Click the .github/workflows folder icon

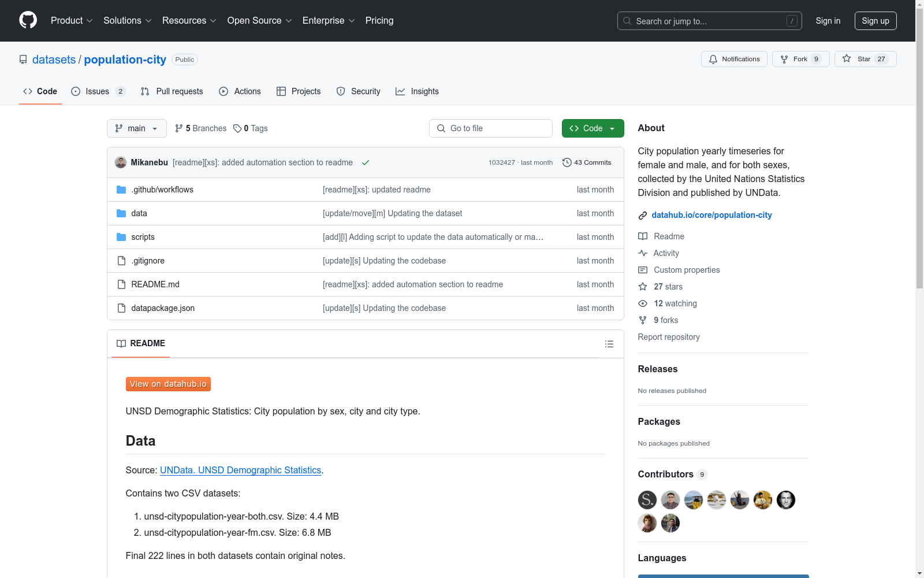tap(121, 190)
